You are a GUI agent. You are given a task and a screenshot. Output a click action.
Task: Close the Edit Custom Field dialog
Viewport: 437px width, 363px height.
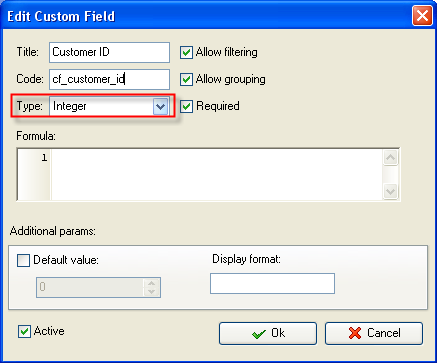pos(422,16)
